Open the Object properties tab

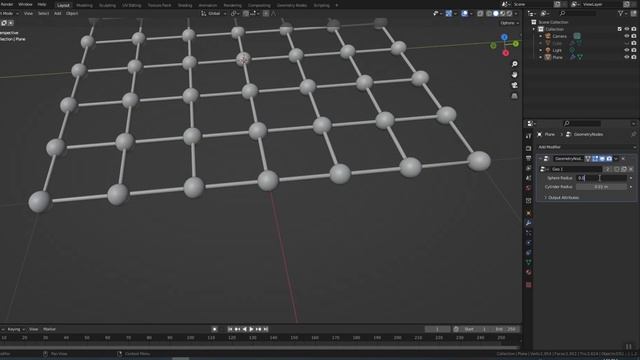(529, 213)
